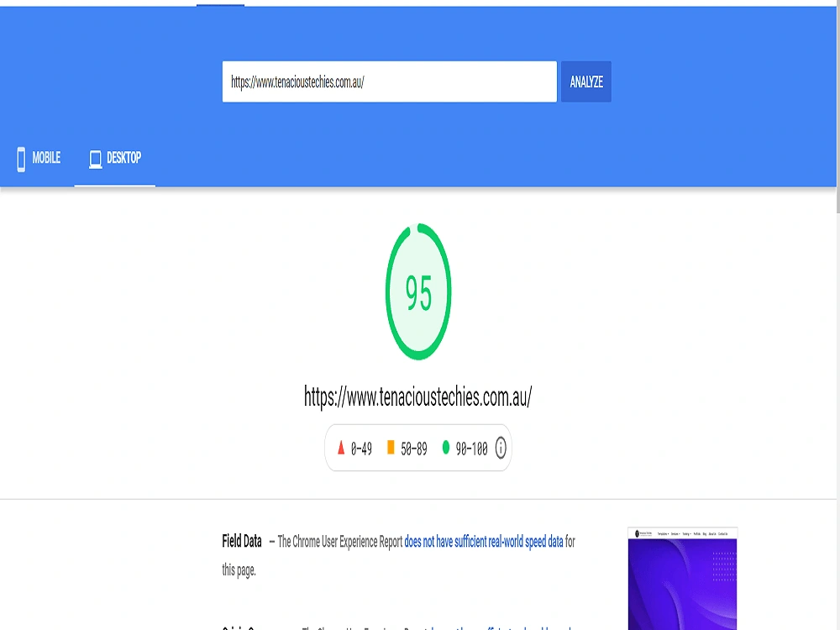Image resolution: width=840 pixels, height=630 pixels.
Task: Focus the URL input field
Action: click(390, 81)
